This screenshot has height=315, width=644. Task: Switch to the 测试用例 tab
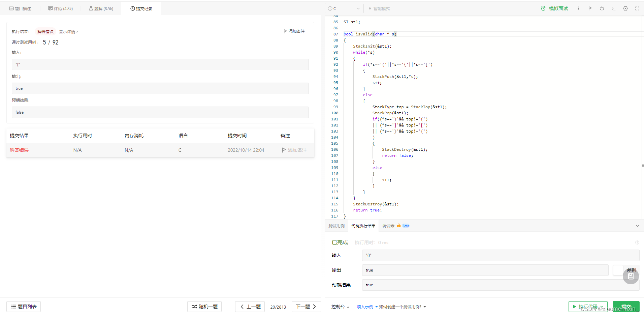pos(336,226)
